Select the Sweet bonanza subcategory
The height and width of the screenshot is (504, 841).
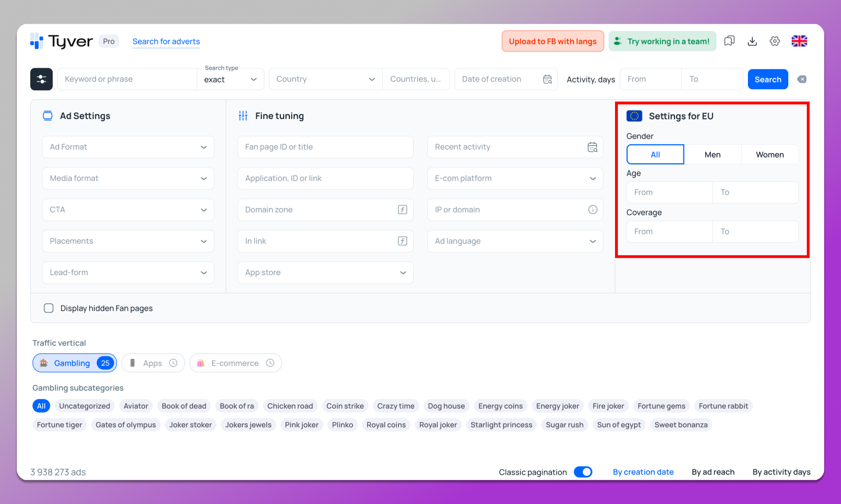(x=681, y=424)
